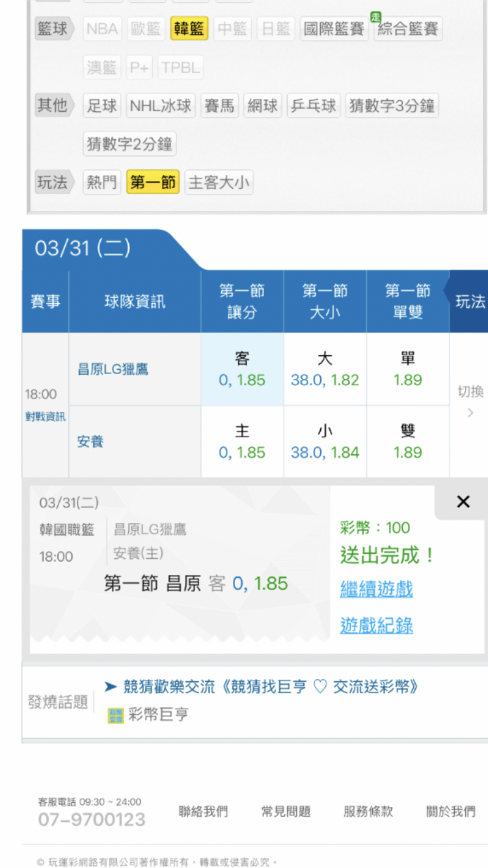
Task: Click team name 安養
Action: 90,442
